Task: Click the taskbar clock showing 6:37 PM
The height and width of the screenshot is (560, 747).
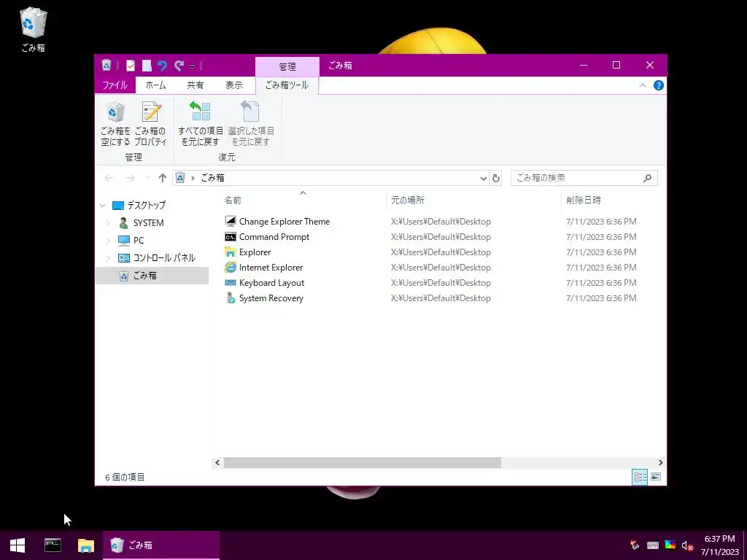Action: tap(719, 545)
